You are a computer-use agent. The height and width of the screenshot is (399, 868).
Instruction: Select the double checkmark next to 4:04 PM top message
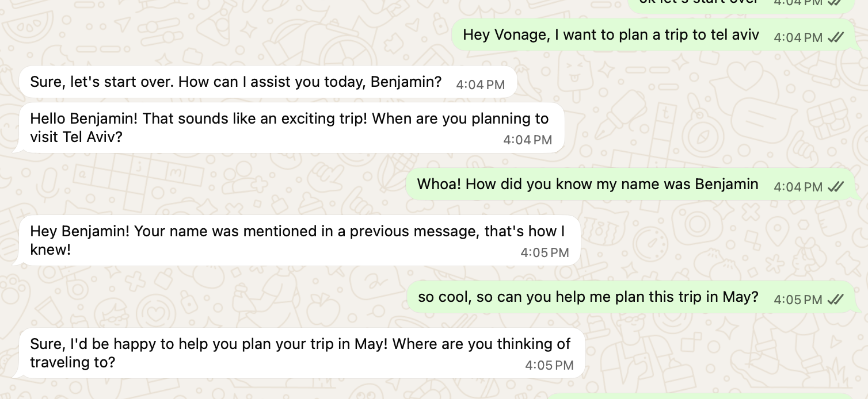[835, 3]
